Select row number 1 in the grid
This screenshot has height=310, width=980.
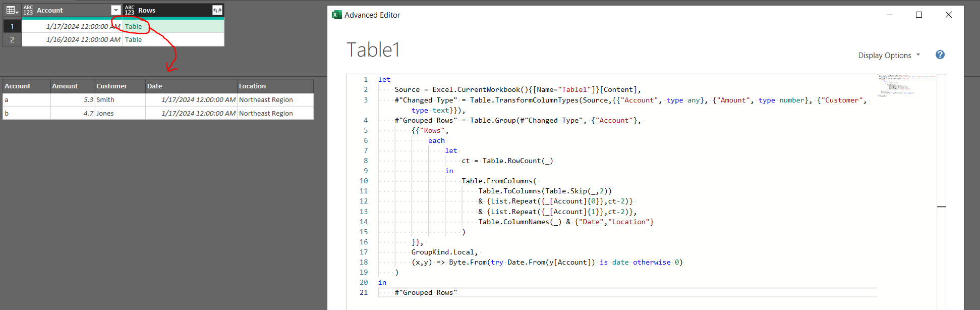pos(12,26)
